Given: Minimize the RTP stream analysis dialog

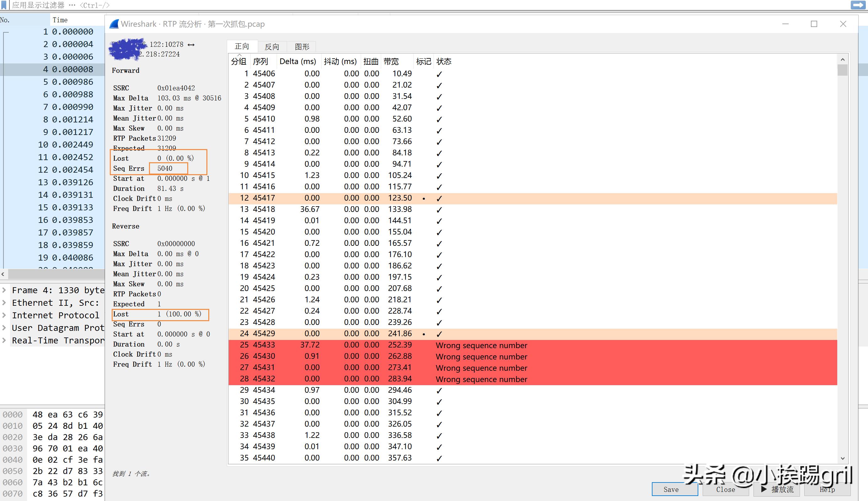Looking at the screenshot, I should [x=785, y=24].
